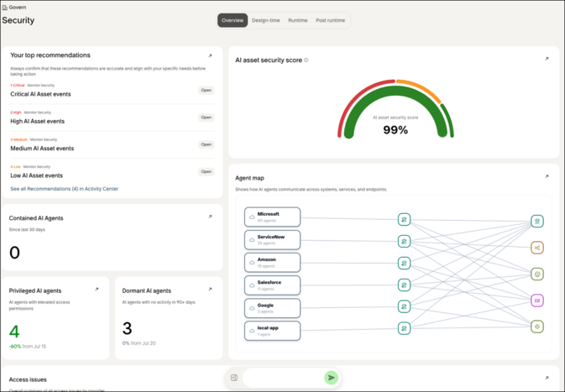Click the agent icon connected to Amazon

click(x=404, y=263)
